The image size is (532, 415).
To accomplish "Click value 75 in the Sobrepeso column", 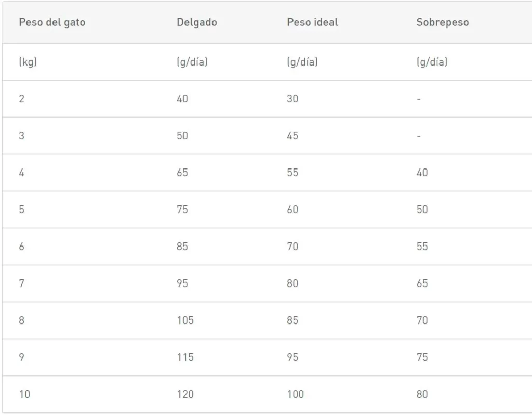I will point(422,357).
